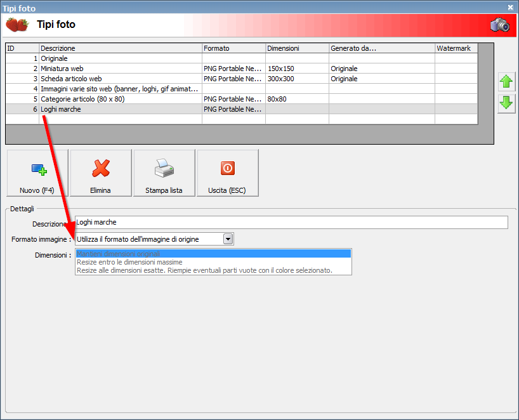Click the Descrizione column header
This screenshot has height=420, width=519.
pos(121,48)
